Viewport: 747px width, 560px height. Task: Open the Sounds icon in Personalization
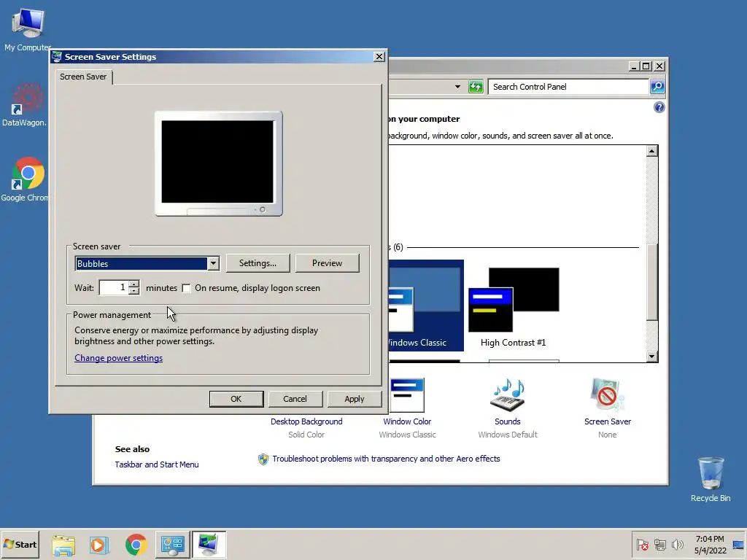[508, 395]
